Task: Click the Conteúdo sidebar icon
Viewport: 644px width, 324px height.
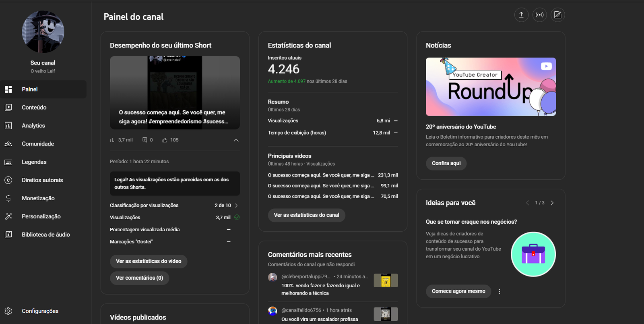Action: 8,107
